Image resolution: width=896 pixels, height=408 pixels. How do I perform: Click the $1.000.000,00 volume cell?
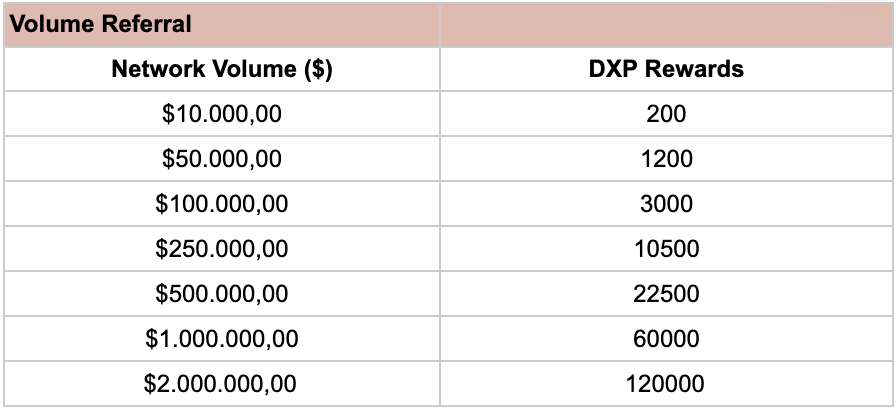222,339
